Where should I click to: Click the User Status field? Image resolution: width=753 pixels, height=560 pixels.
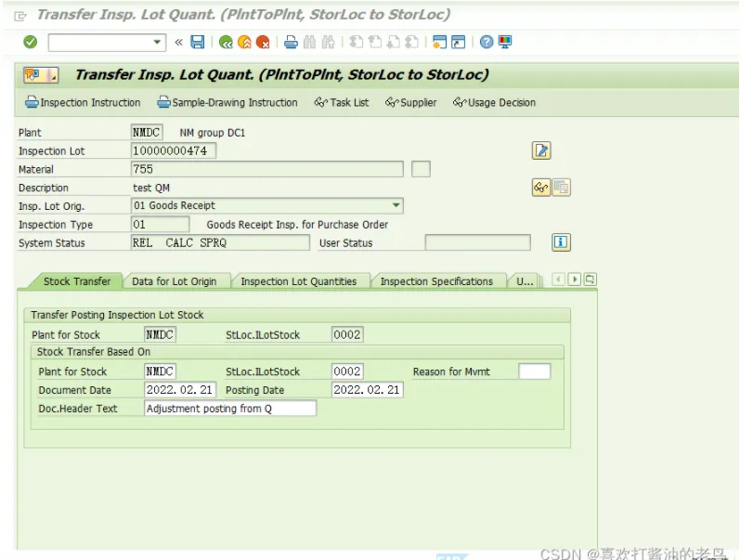(x=478, y=242)
